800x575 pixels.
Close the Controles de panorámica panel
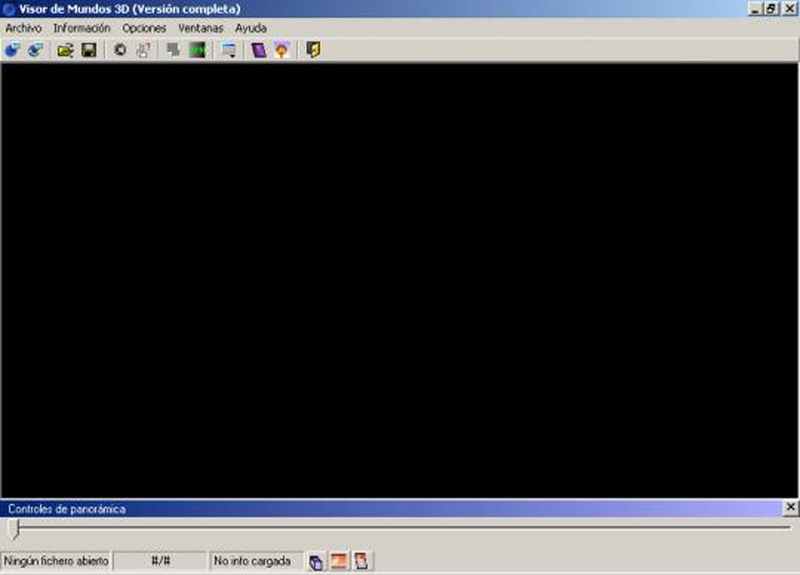[790, 507]
